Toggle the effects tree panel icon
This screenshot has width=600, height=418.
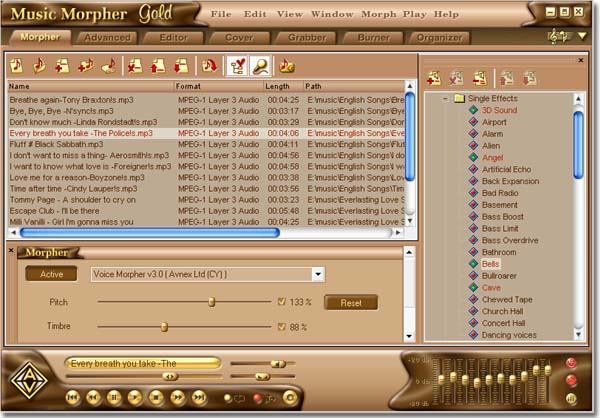click(237, 66)
